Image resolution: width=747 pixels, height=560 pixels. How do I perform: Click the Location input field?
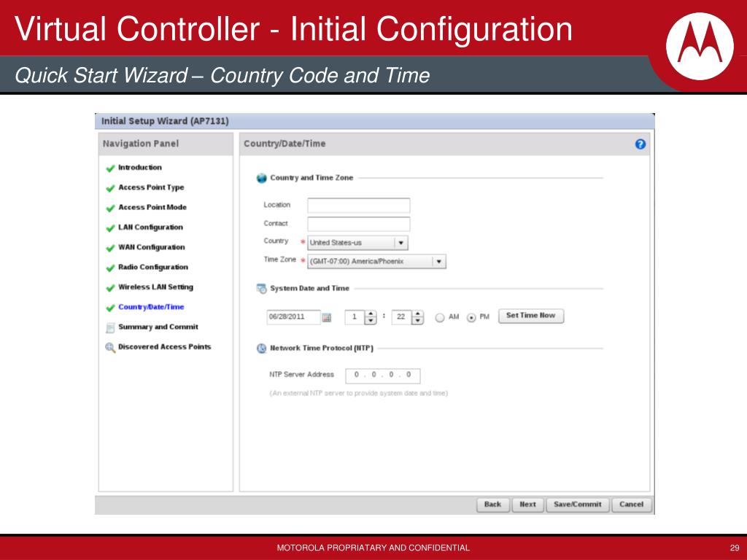pos(359,206)
